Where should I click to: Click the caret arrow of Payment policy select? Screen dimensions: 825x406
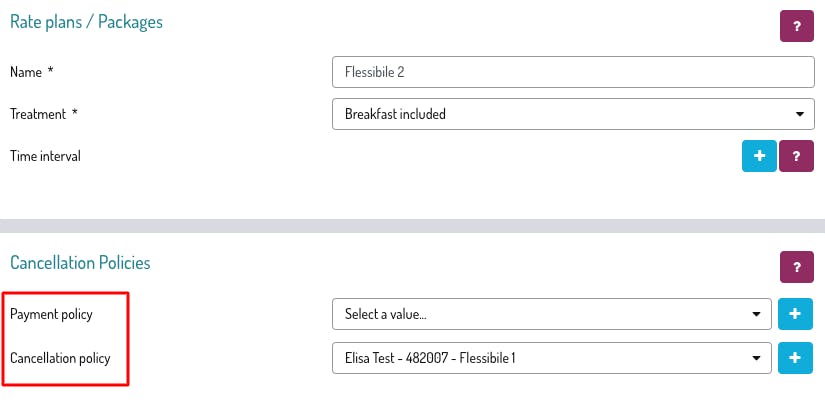pyautogui.click(x=757, y=314)
